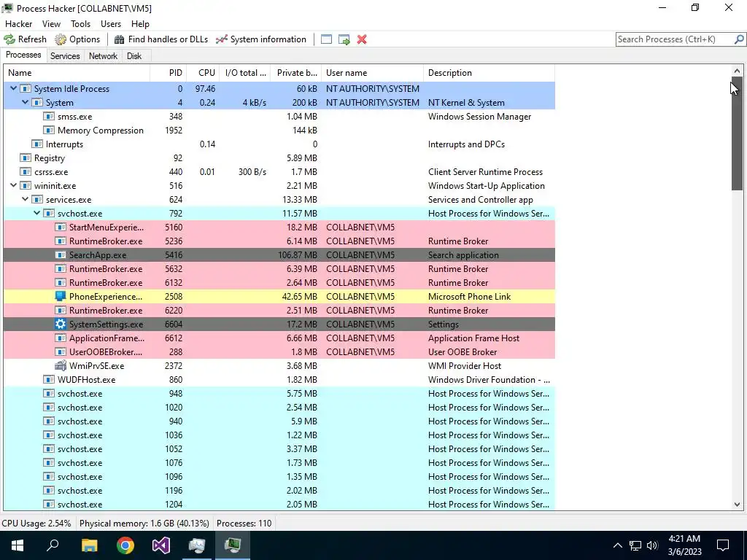Click the PhoneExperience process icon
Image resolution: width=747 pixels, height=560 pixels.
pyautogui.click(x=61, y=297)
